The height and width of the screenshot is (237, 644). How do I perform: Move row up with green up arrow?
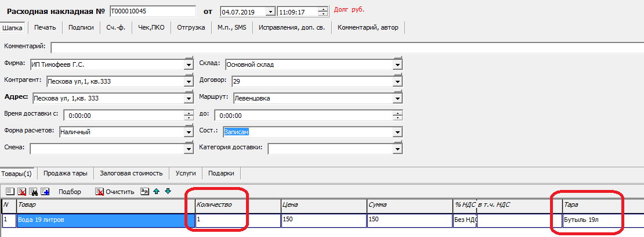tap(157, 191)
